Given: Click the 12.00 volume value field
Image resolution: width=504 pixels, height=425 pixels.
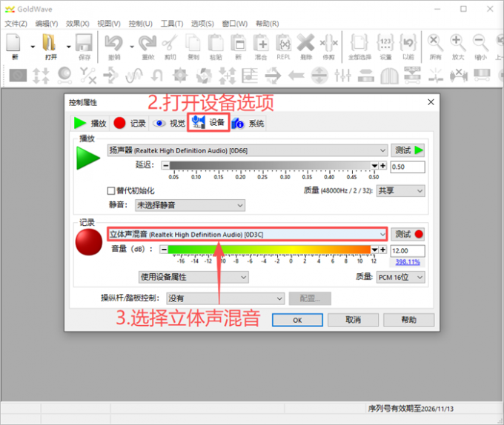Looking at the screenshot, I should point(408,251).
